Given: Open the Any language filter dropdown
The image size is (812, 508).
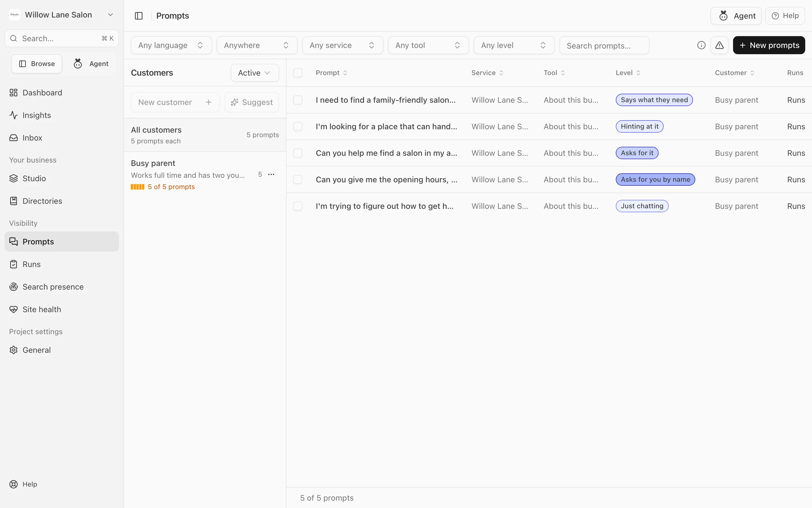Looking at the screenshot, I should tap(171, 45).
